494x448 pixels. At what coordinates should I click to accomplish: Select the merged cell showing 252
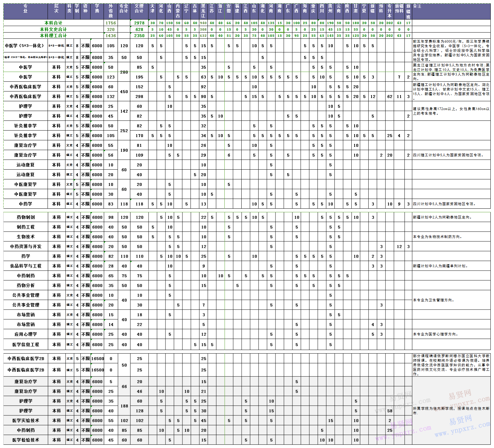(x=124, y=131)
